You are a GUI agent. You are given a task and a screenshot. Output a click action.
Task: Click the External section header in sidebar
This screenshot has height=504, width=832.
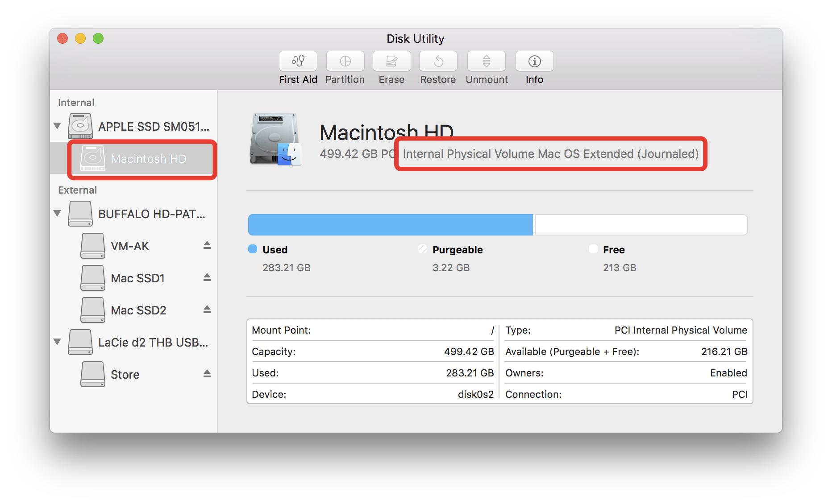pos(78,190)
